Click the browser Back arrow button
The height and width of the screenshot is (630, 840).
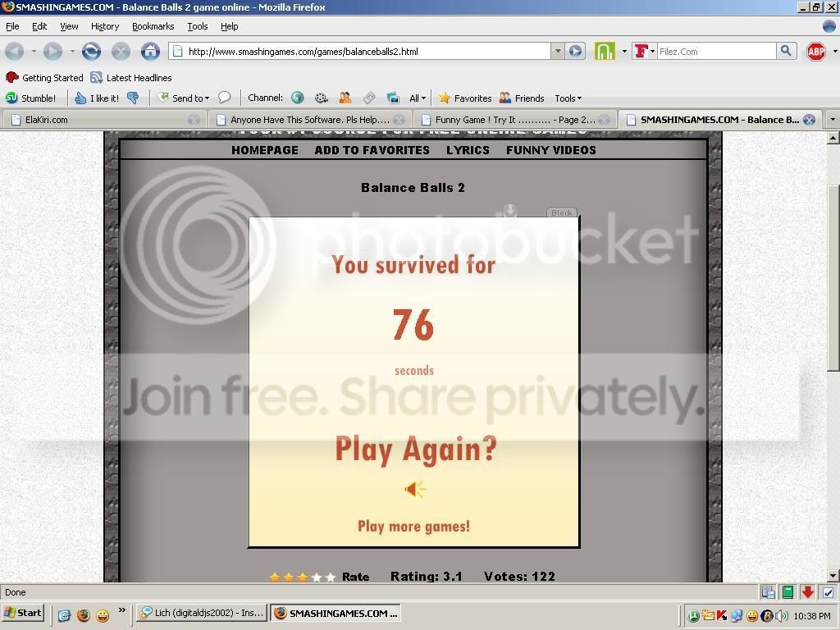point(15,52)
